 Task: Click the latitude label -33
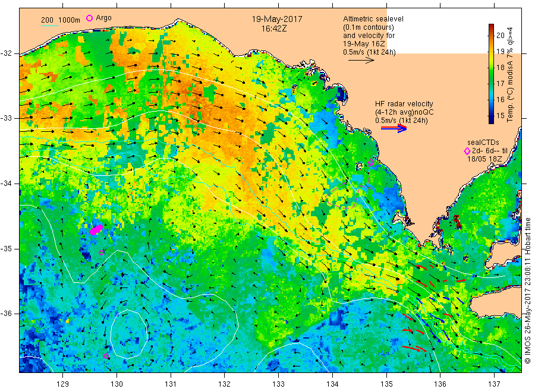coord(6,118)
